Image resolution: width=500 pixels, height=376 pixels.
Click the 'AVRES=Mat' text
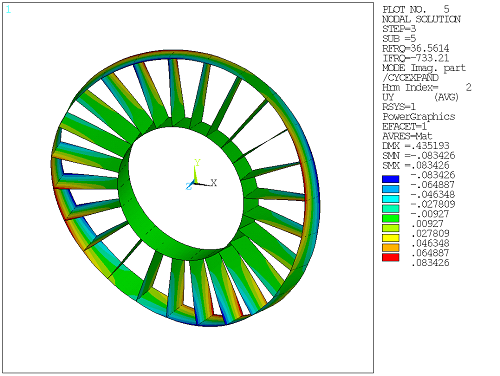407,136
